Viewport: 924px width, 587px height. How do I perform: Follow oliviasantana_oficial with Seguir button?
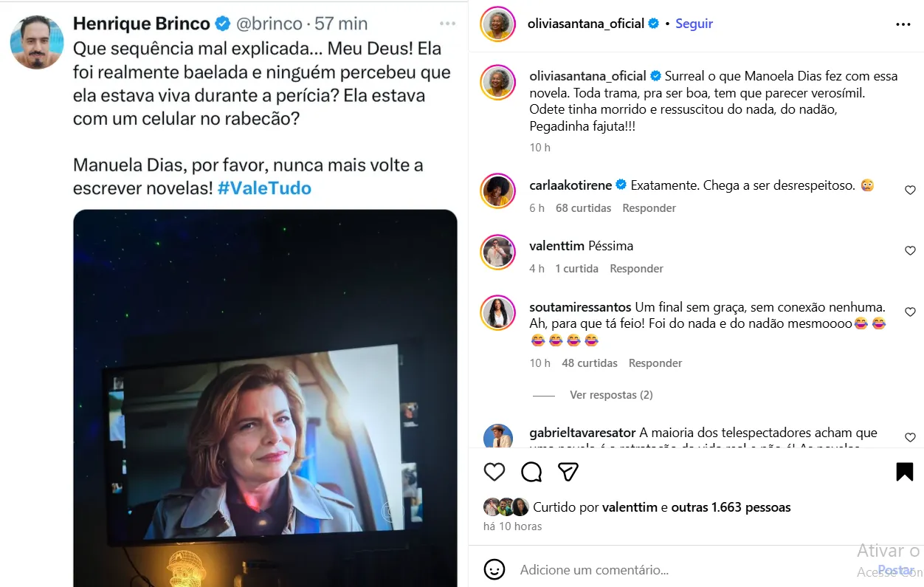coord(694,24)
